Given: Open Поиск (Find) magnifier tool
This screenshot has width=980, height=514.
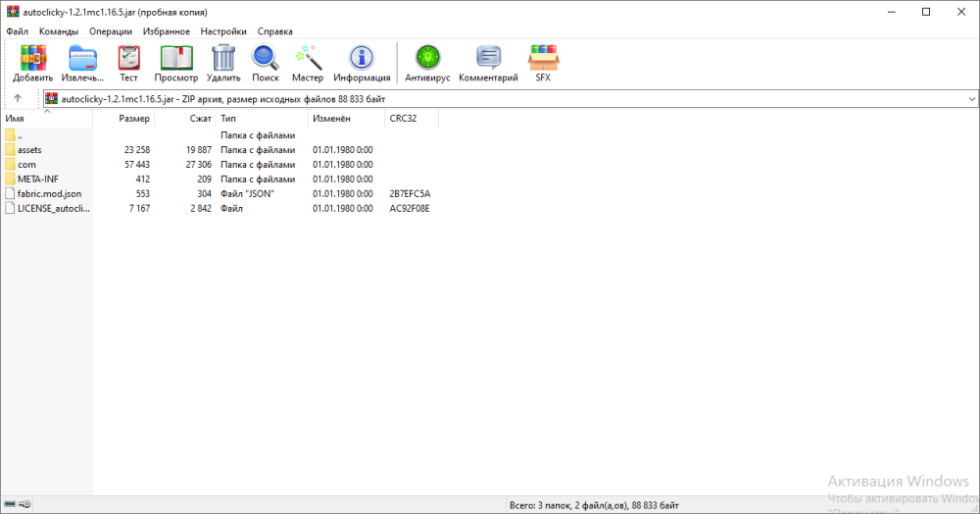Looking at the screenshot, I should point(265,58).
